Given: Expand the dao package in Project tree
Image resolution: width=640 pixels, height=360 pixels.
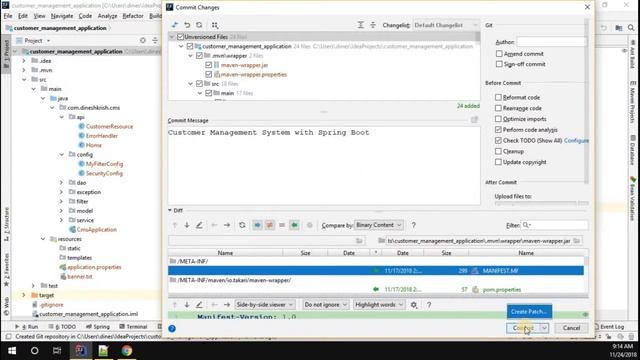Looking at the screenshot, I should 61,182.
